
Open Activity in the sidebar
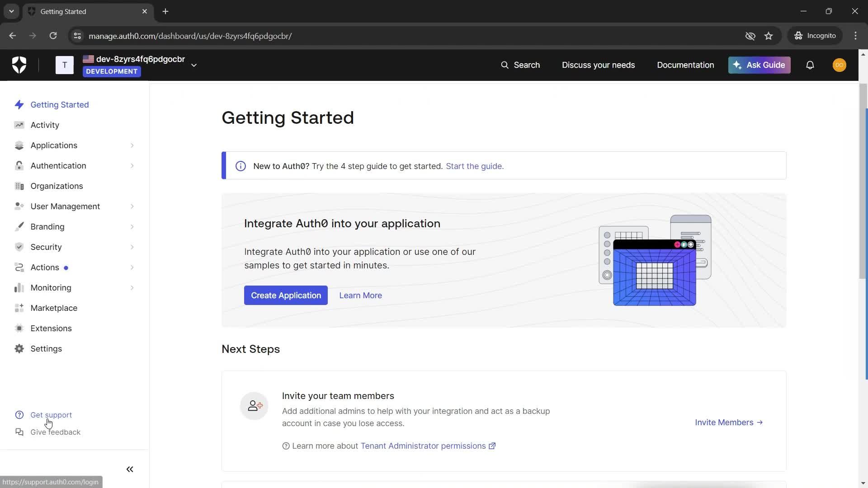45,125
